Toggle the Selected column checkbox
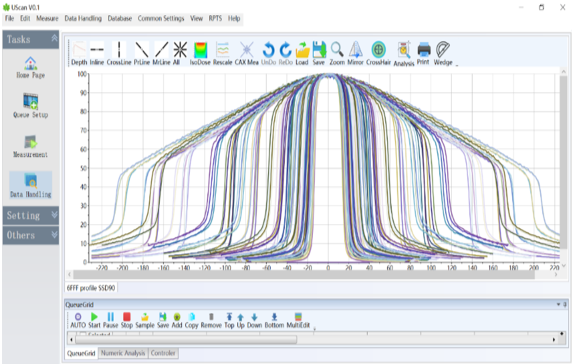The image size is (572, 364). pyautogui.click(x=83, y=334)
